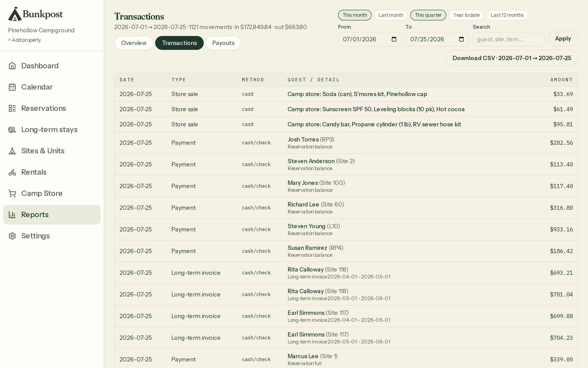
Task: Open Sites & Units
Action: click(x=52, y=151)
